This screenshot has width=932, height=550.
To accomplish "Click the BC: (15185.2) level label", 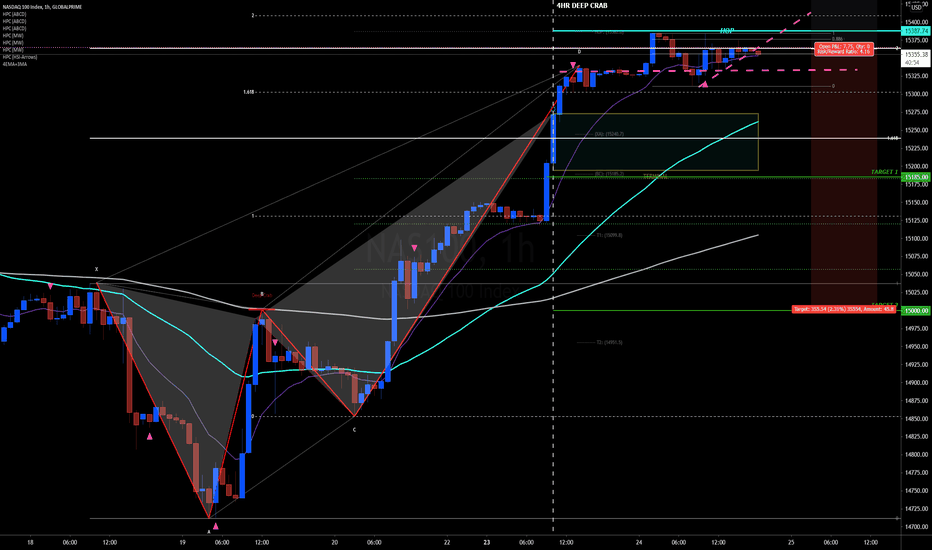I will click(x=609, y=174).
